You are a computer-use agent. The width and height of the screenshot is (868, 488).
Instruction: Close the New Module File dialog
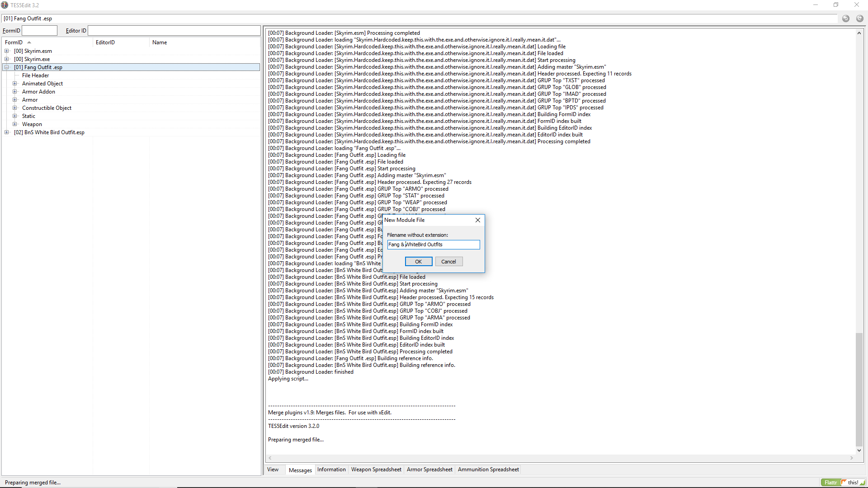478,220
